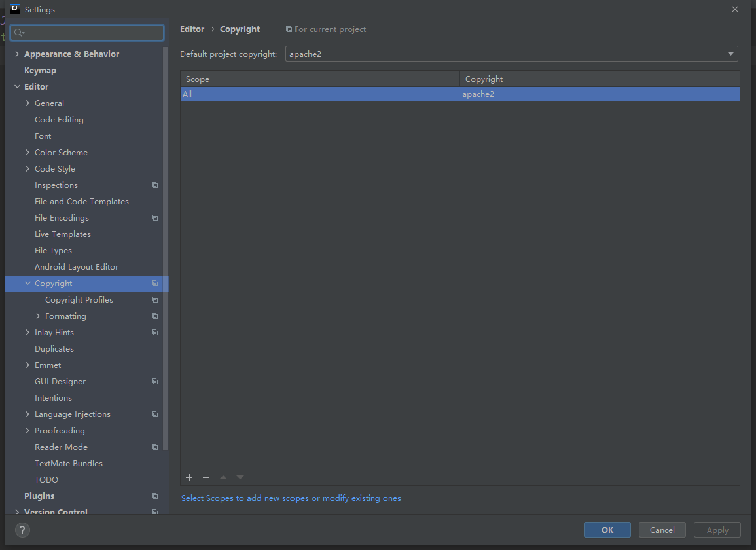Click project-level icon beside Copyright Profiles

tap(154, 300)
